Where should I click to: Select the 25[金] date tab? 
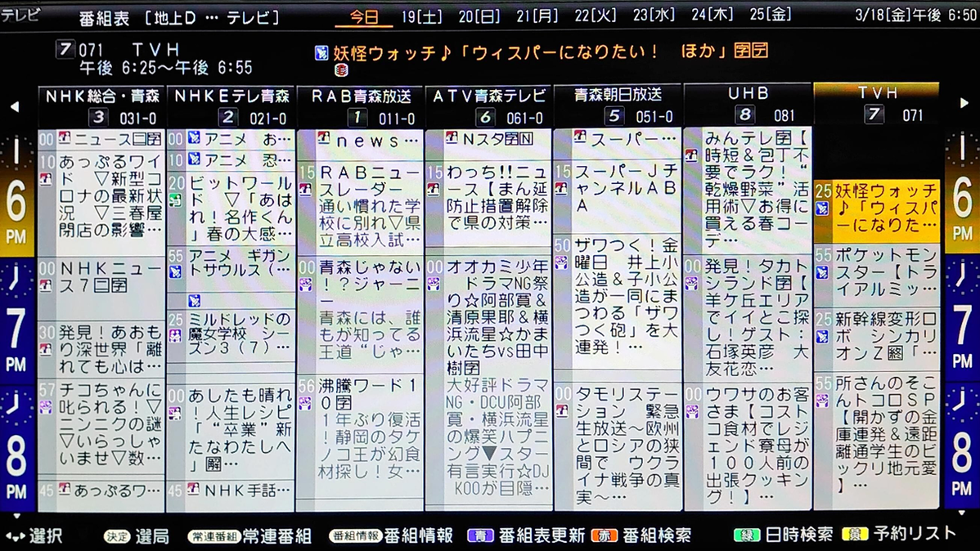tap(771, 14)
